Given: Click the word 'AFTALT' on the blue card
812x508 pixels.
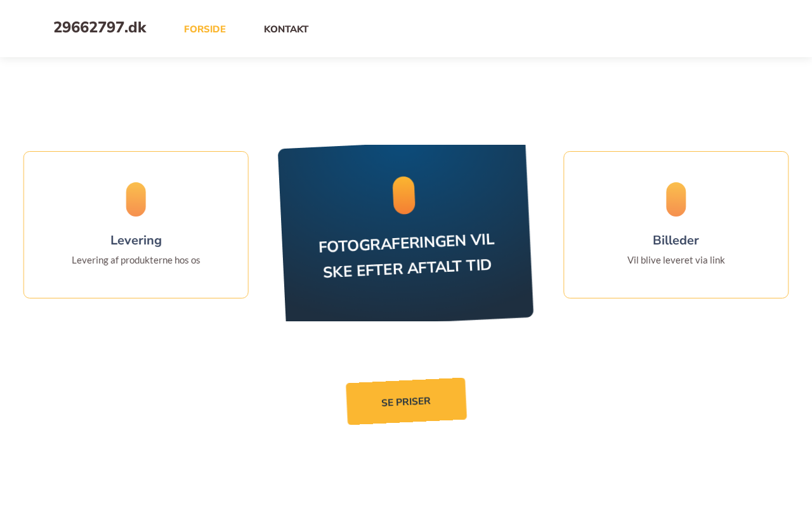Looking at the screenshot, I should (434, 267).
